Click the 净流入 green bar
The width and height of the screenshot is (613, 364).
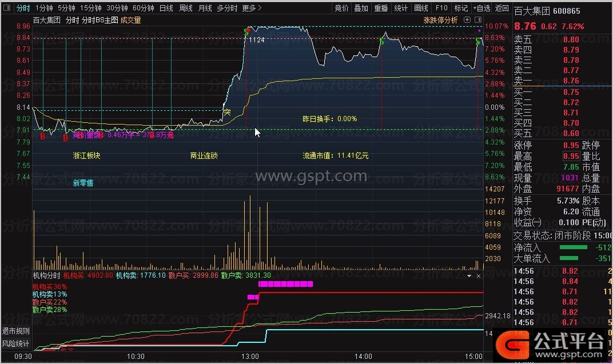[x=573, y=247]
